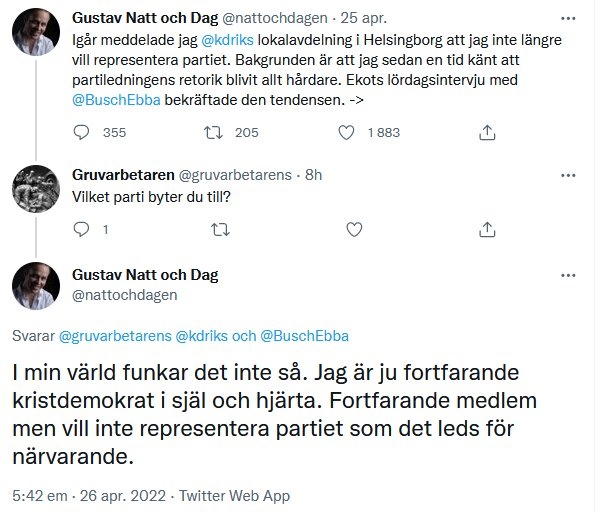Open more options menu on Gruvarbetaren's tweet
The image size is (595, 512).
tap(568, 175)
